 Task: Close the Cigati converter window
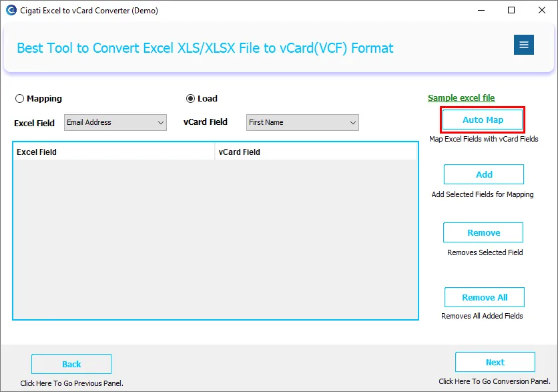point(541,10)
